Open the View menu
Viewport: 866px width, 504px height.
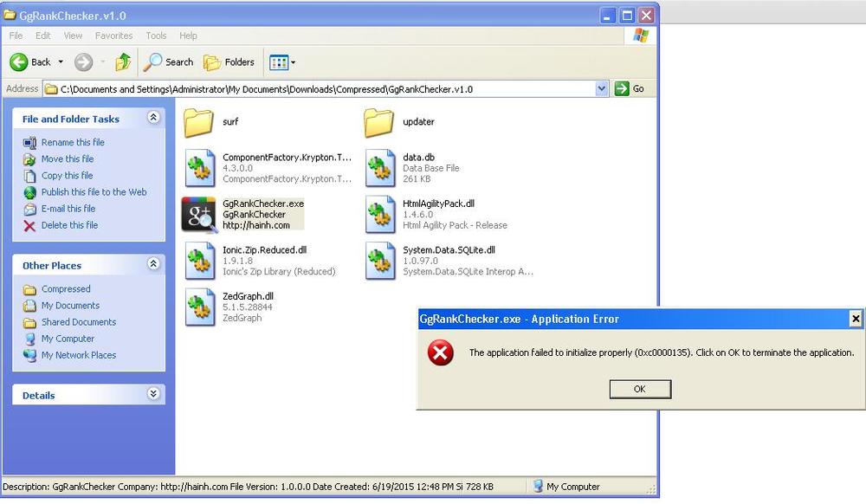pos(73,36)
